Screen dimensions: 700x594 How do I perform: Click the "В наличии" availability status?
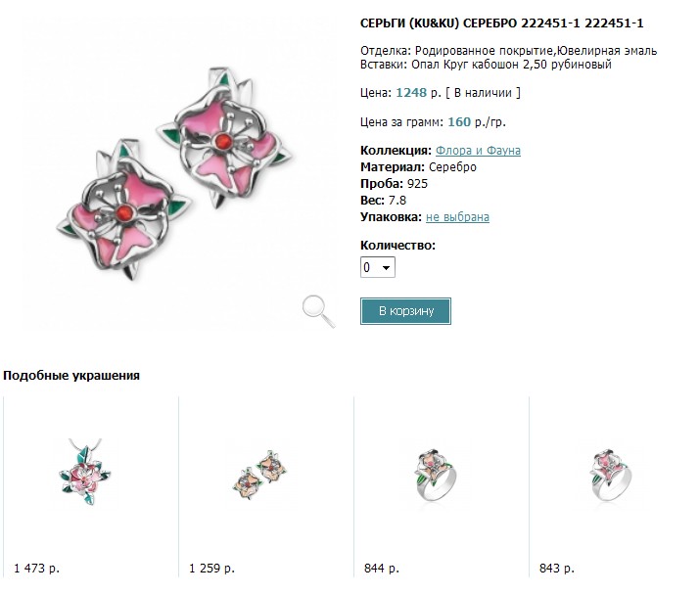[483, 93]
